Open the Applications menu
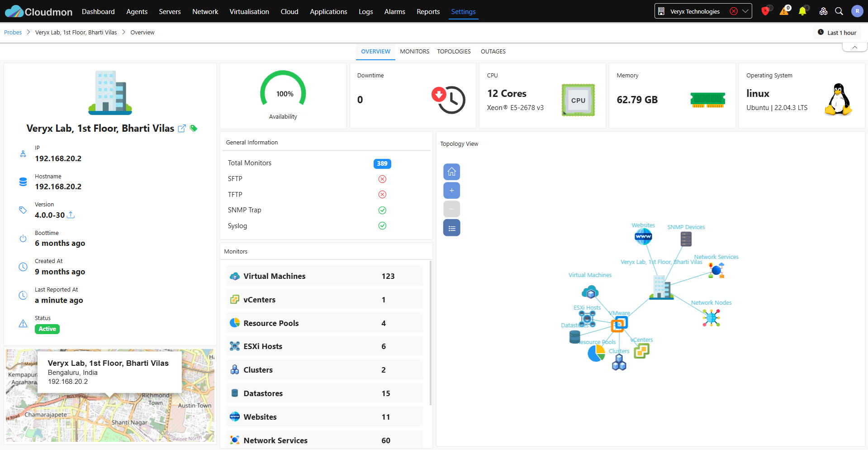 click(x=328, y=11)
